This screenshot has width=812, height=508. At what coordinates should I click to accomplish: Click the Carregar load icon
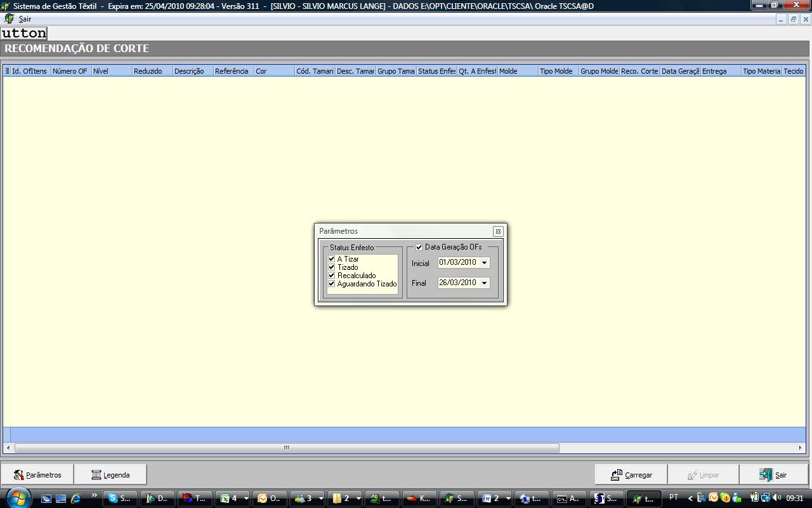tap(616, 475)
